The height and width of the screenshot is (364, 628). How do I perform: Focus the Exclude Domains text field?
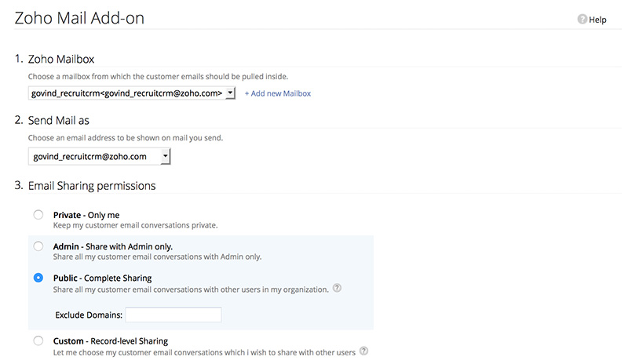click(x=173, y=315)
